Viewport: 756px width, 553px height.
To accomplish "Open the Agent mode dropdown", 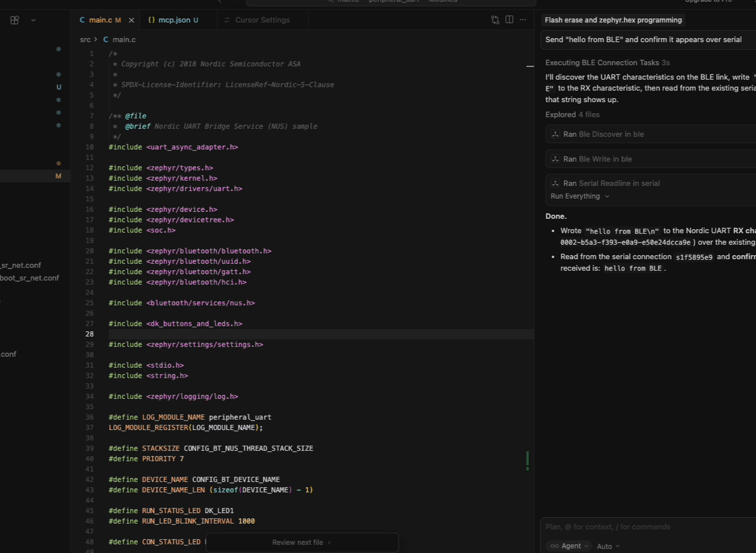I will [x=569, y=546].
